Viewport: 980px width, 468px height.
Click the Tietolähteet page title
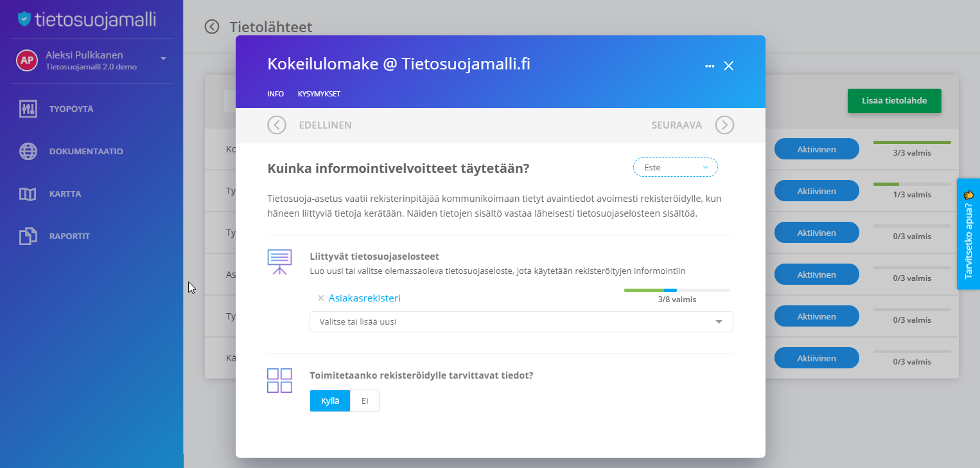tap(271, 27)
